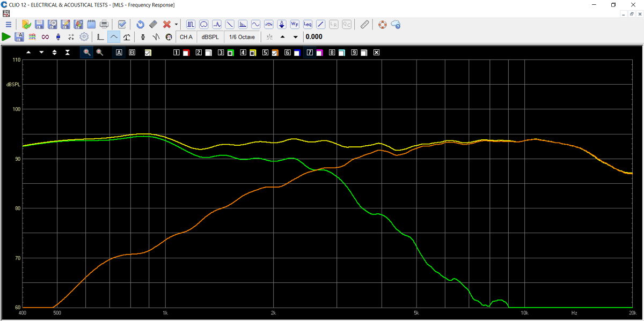Toggle the red overlay 1 checkbox

coord(186,53)
